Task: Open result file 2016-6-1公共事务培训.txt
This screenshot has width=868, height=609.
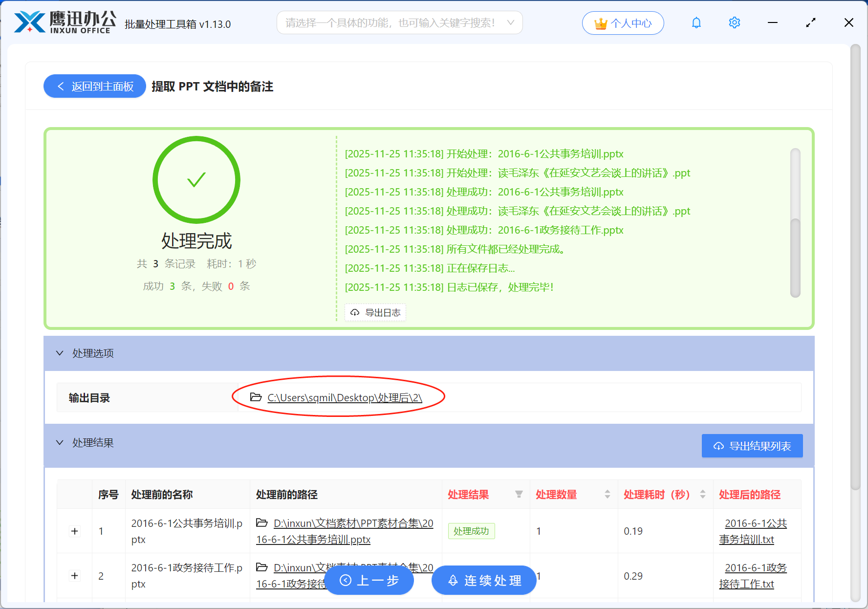Action: (756, 531)
